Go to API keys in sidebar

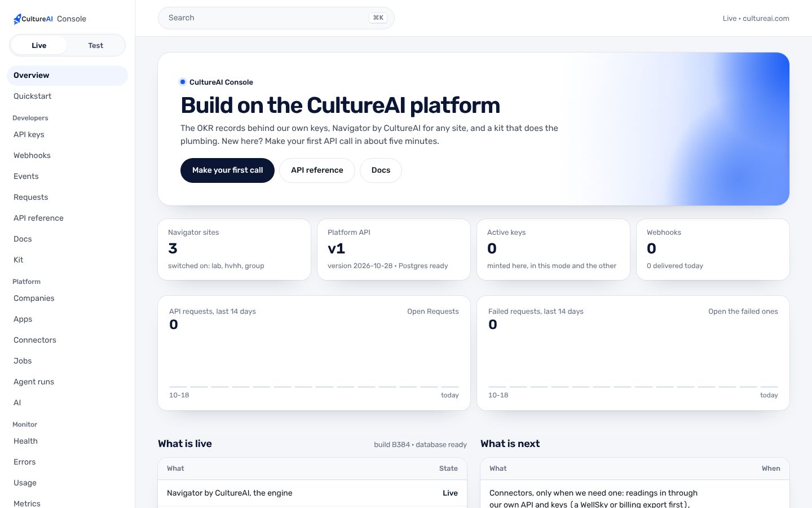[x=67, y=135]
